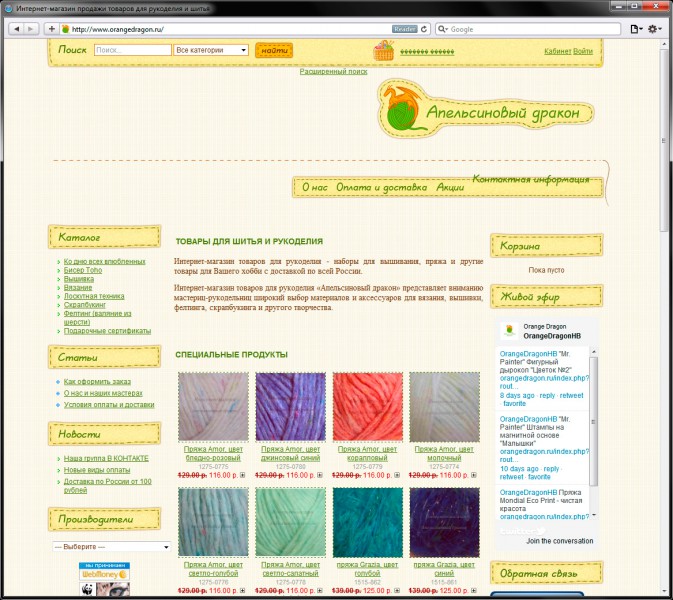This screenshot has height=600, width=673.
Task: Click the Расширенный поиск link
Action: (x=333, y=72)
